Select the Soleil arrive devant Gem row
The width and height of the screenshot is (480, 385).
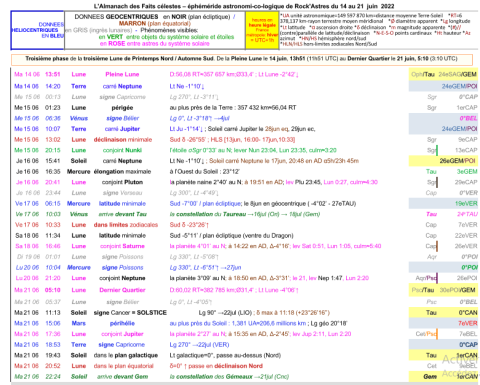[245, 377]
